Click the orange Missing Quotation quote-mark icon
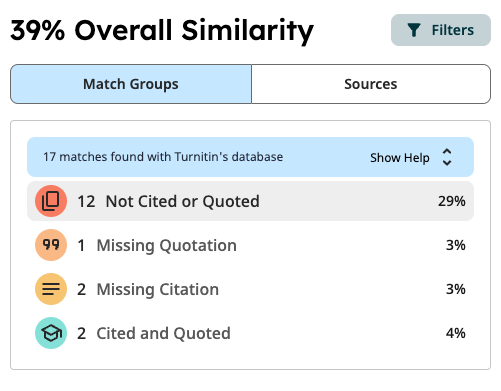 coord(51,245)
